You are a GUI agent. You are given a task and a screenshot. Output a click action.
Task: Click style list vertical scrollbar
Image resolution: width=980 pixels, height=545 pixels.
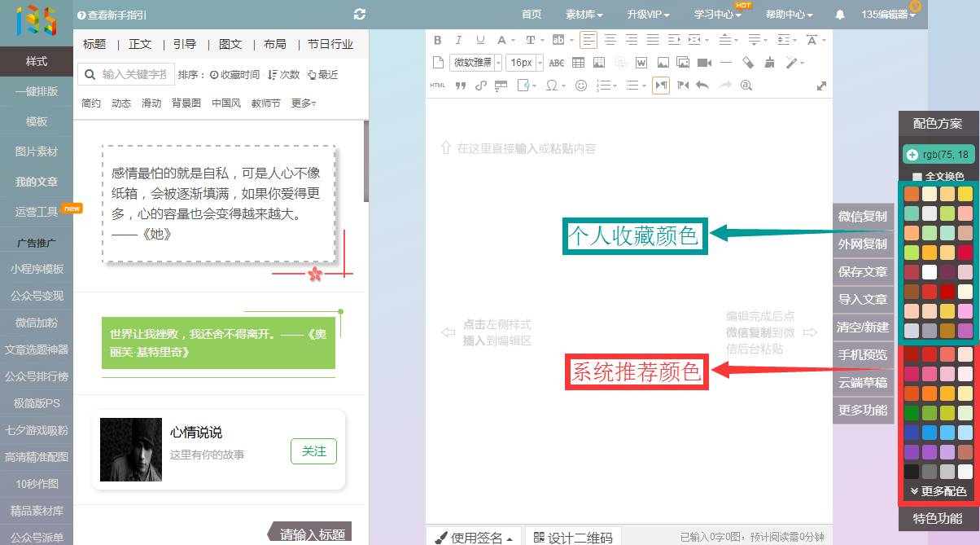pyautogui.click(x=365, y=161)
